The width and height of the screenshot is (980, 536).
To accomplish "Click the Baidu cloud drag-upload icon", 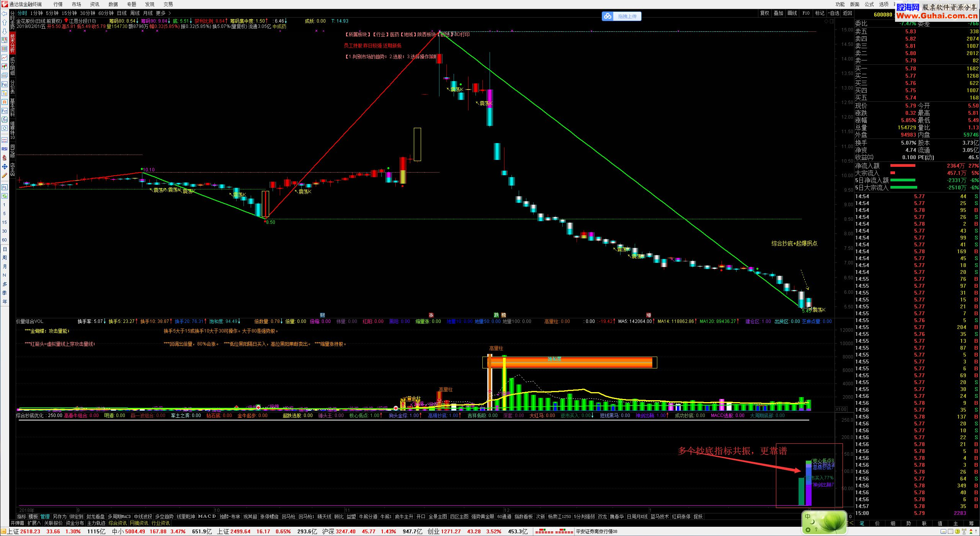I will [x=608, y=16].
